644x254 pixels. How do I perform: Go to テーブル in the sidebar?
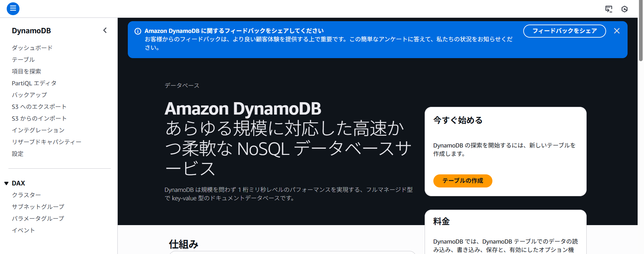pyautogui.click(x=23, y=60)
